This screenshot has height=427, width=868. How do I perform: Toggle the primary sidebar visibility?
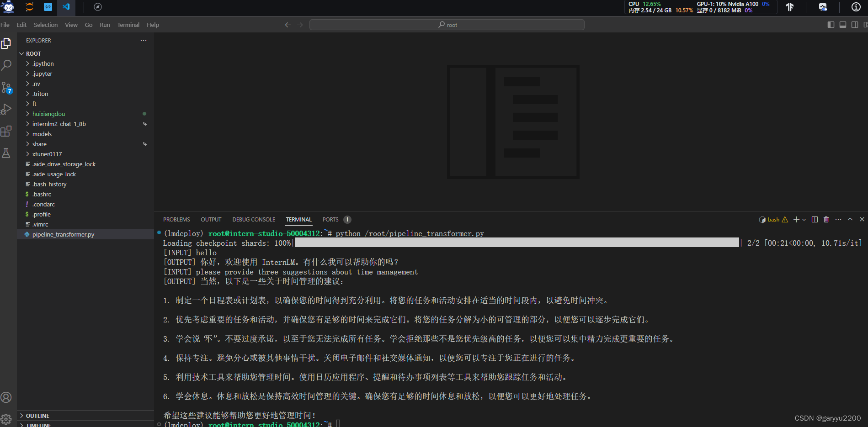tap(831, 25)
